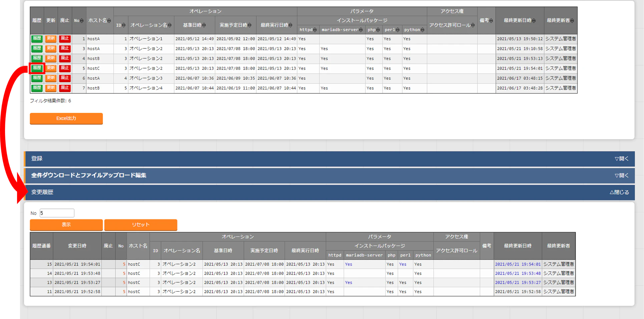Screen dimensions: 644x319
Task: Sort by 最終更新日時 column icon
Action: [x=534, y=21]
